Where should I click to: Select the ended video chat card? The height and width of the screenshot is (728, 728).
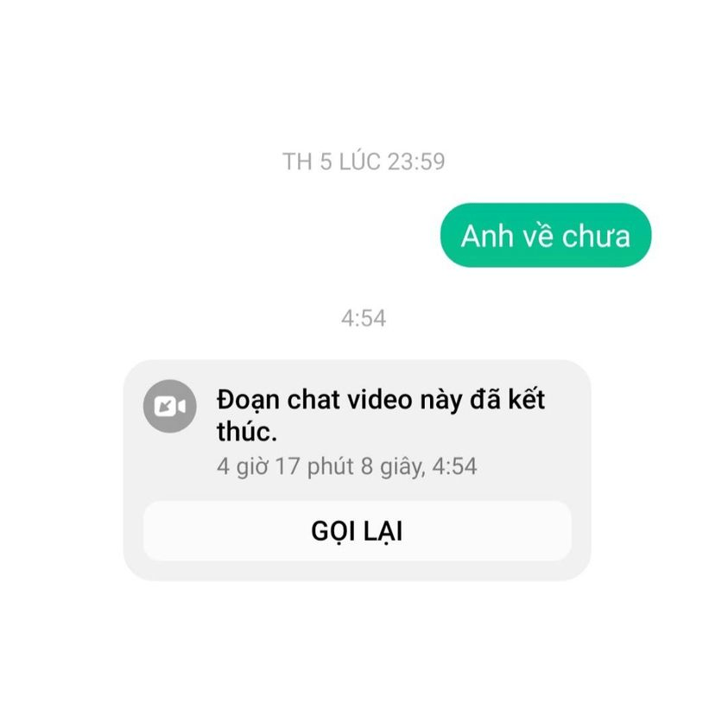357,470
